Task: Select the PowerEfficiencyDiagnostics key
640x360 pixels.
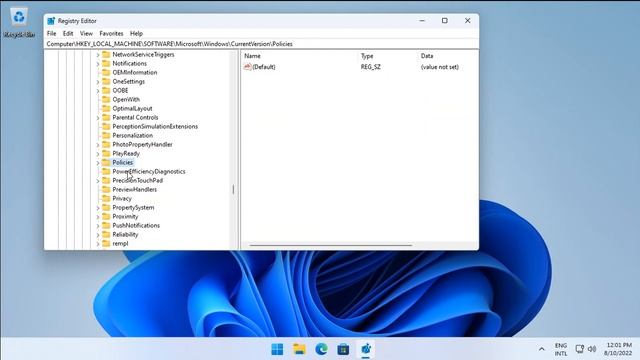Action: (x=149, y=171)
